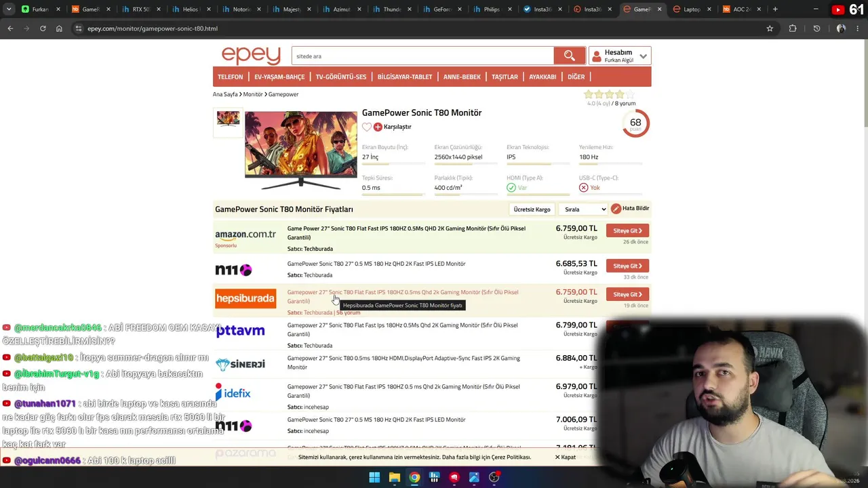Add the monitor to favorites via heart icon
This screenshot has height=488, width=868.
point(367,127)
